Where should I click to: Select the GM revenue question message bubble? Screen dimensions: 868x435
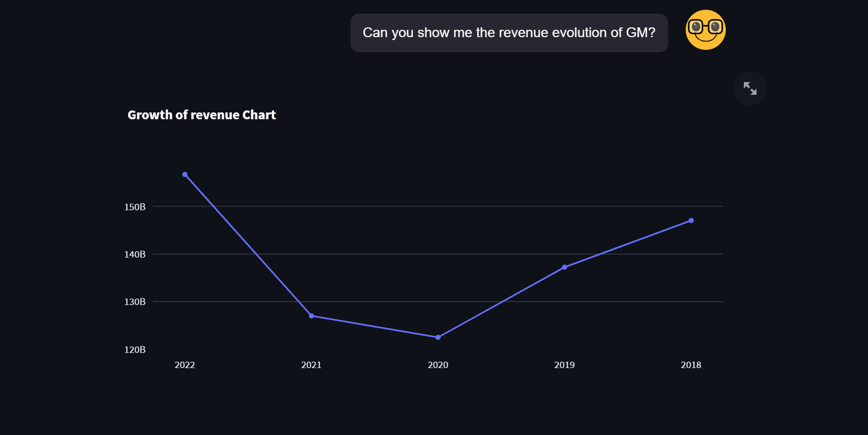(509, 33)
